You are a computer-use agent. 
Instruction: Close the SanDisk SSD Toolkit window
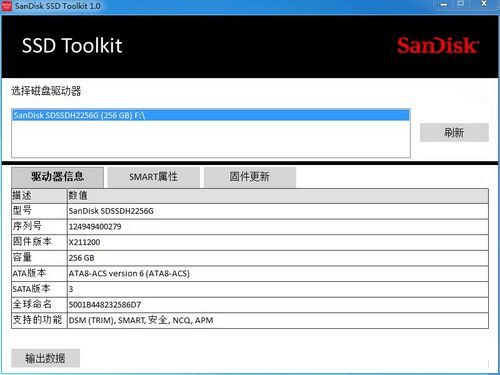pos(484,4)
